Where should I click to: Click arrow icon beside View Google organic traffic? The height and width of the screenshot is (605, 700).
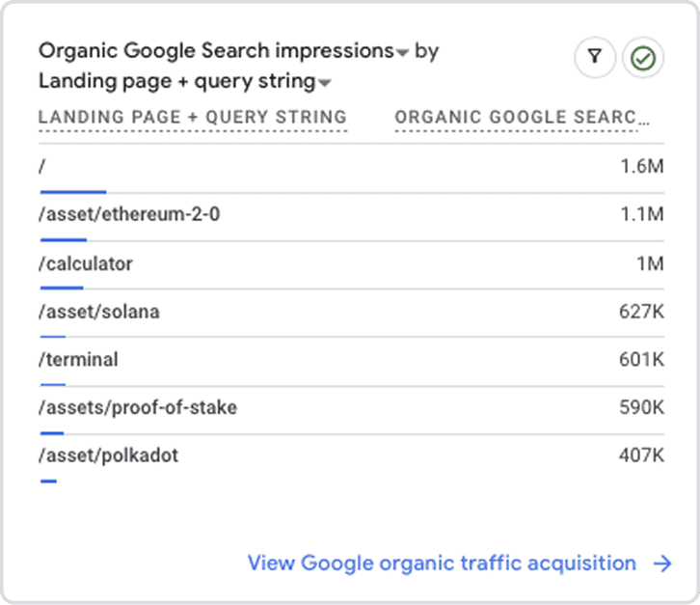[x=661, y=564]
